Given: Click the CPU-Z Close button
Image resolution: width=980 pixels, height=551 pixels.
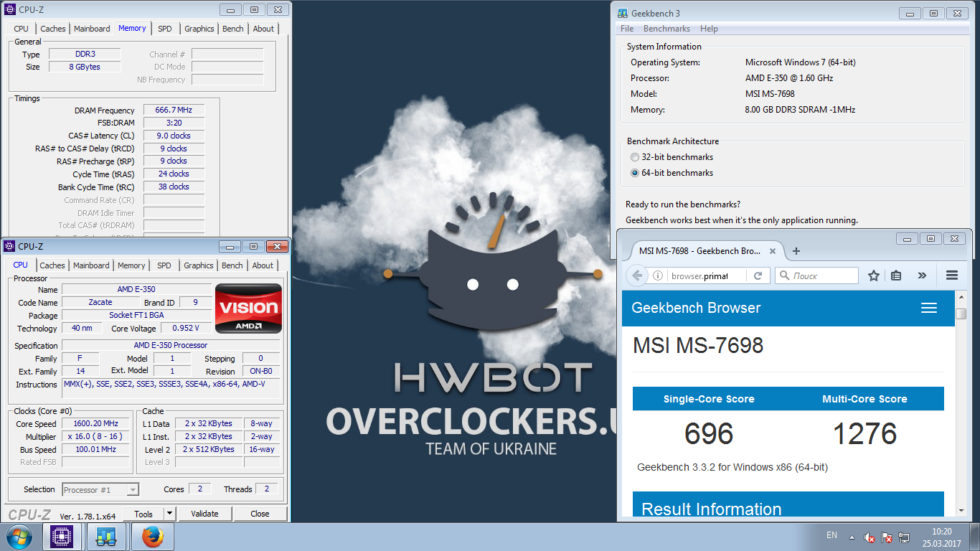Looking at the screenshot, I should [260, 514].
